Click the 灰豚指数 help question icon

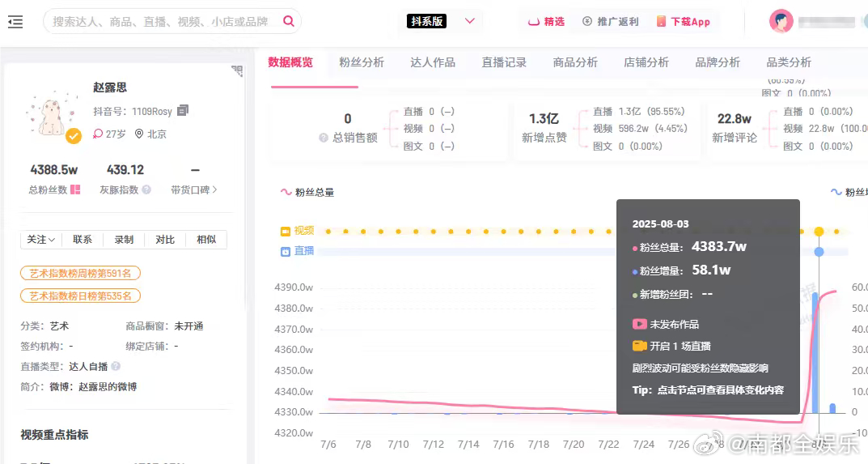146,189
